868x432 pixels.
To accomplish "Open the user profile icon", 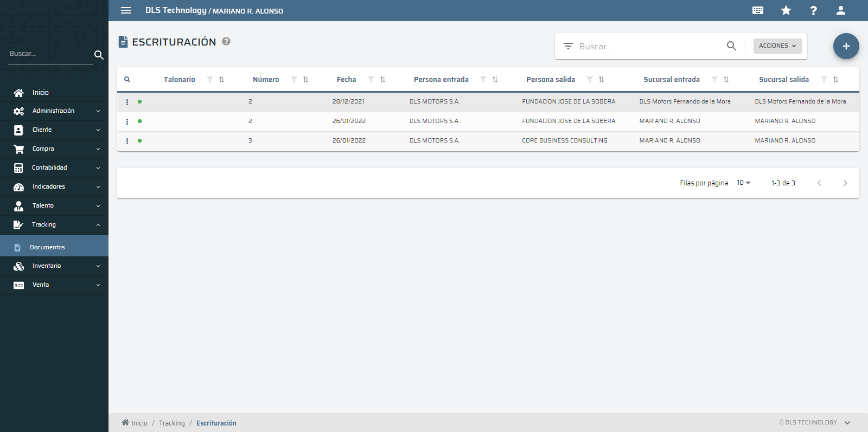I will 840,10.
